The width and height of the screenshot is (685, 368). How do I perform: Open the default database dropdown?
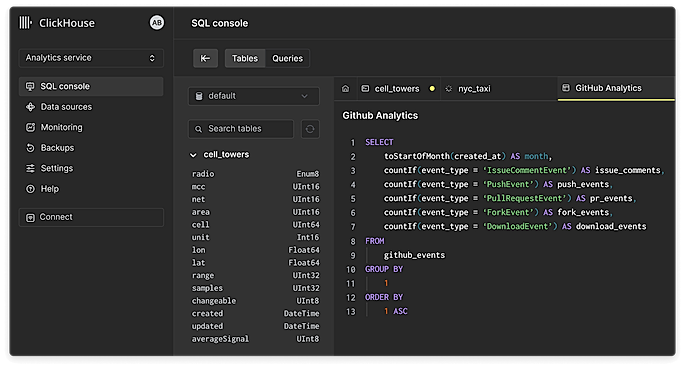254,96
